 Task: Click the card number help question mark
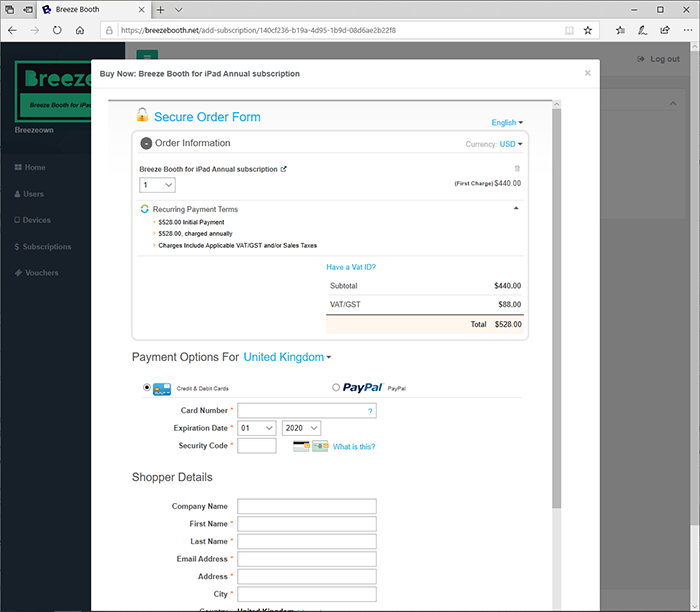point(370,411)
